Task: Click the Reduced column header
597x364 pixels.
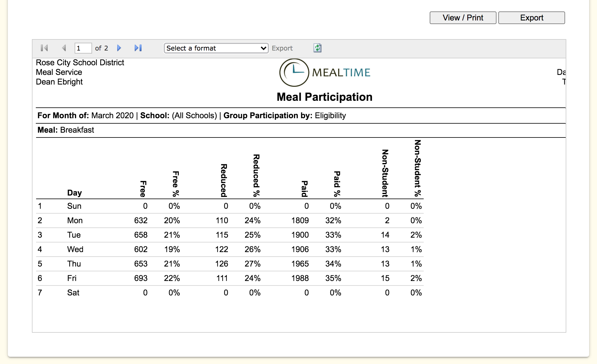Action: coord(224,180)
